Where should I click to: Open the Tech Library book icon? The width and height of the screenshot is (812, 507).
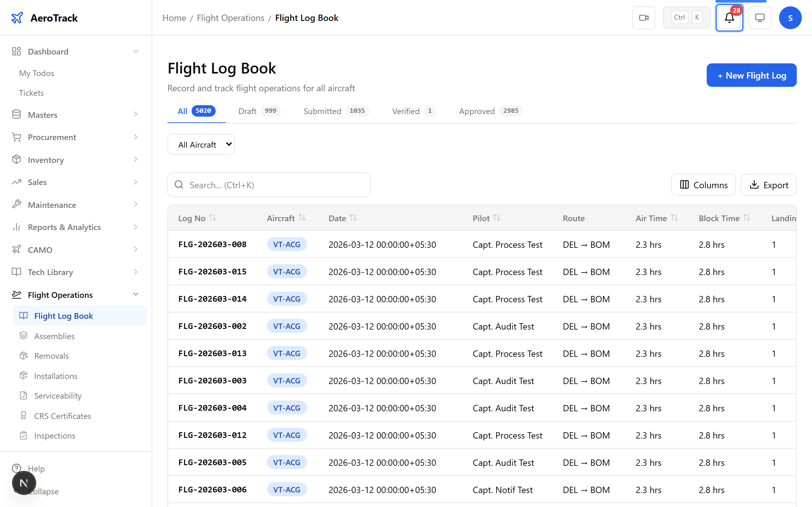16,272
